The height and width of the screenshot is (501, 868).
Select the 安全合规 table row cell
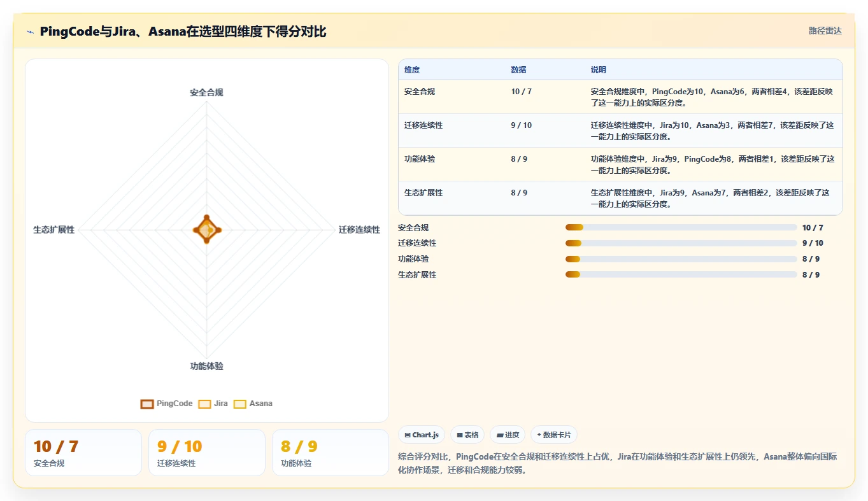point(420,92)
